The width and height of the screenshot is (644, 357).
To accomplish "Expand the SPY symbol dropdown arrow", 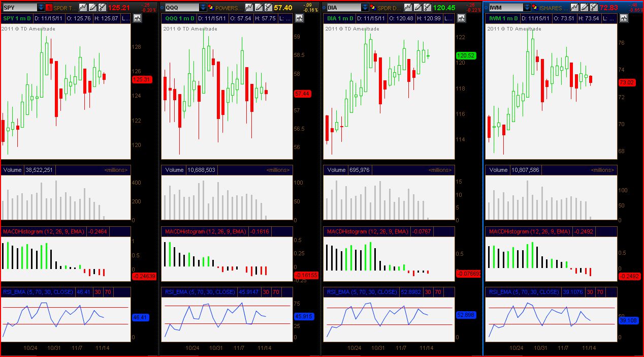I will click(x=41, y=8).
